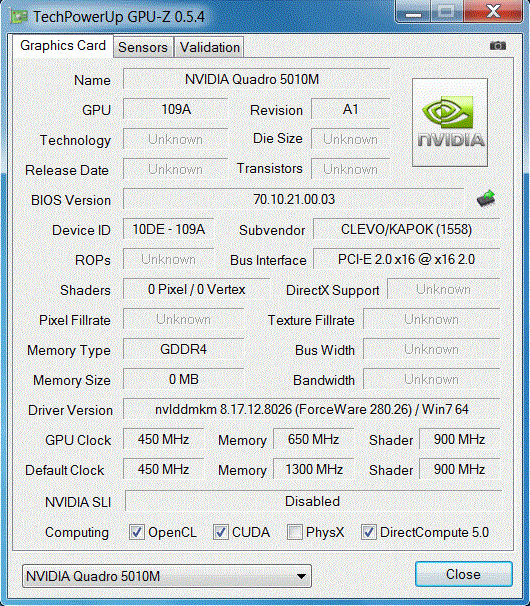Switch to the Sensors tab
The width and height of the screenshot is (530, 606).
pos(143,47)
